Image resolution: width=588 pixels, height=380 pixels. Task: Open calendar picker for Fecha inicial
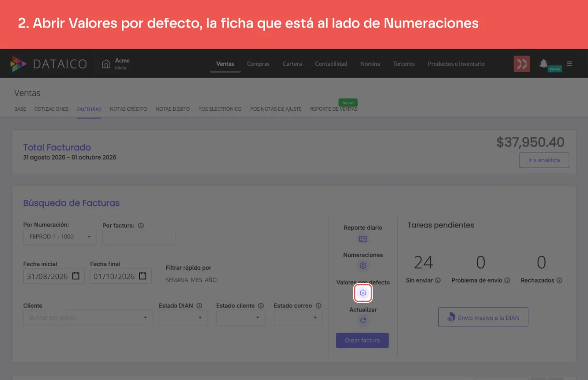76,276
